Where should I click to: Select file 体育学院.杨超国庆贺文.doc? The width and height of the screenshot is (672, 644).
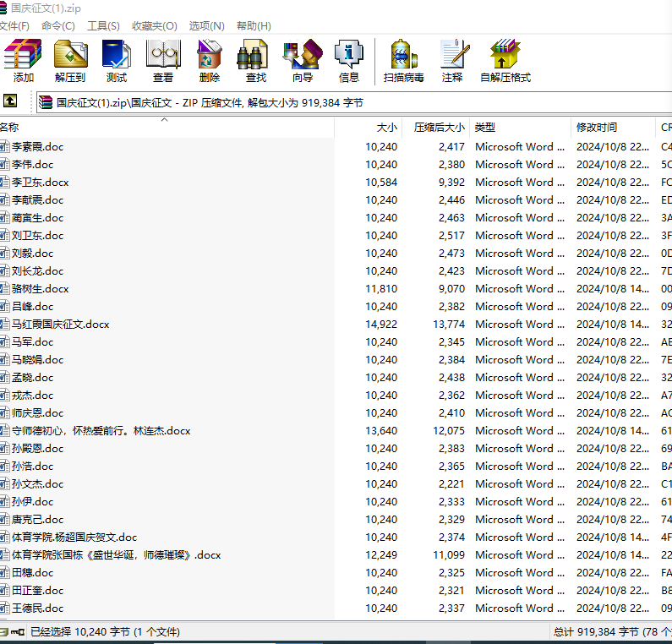(x=74, y=538)
